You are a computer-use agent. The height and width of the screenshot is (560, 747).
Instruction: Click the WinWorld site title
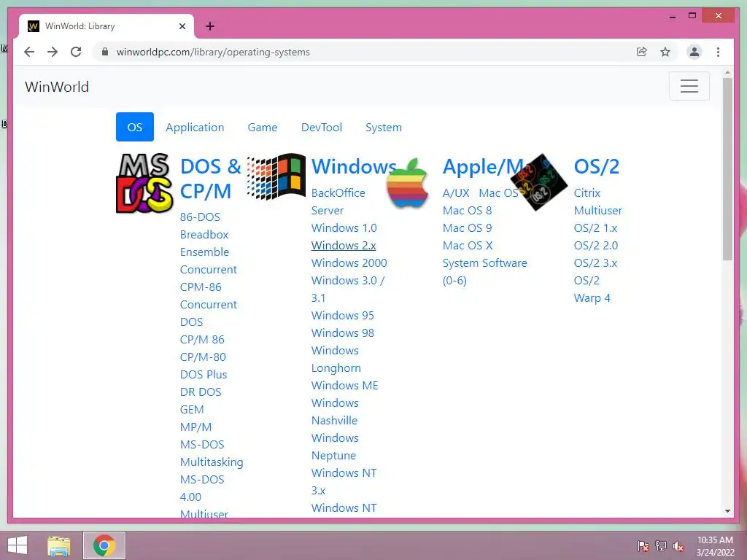click(57, 87)
